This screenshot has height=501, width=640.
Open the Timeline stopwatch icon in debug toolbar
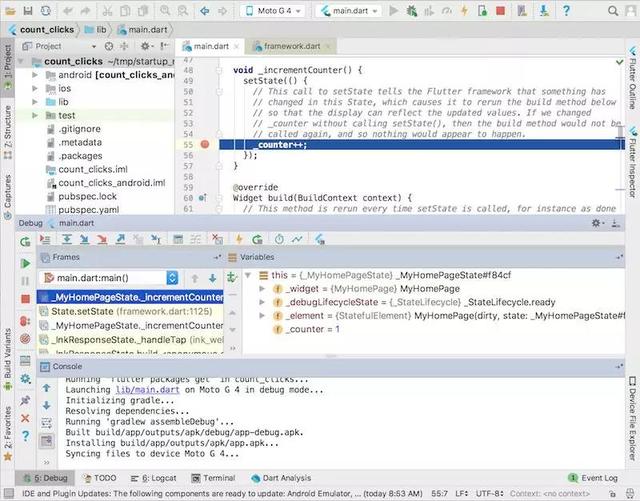(279, 239)
